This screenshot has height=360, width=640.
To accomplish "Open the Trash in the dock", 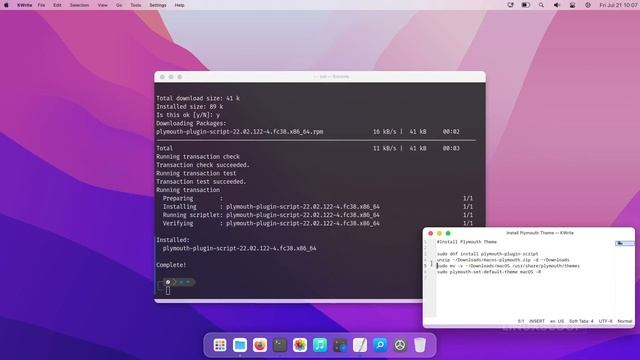I will pos(420,345).
